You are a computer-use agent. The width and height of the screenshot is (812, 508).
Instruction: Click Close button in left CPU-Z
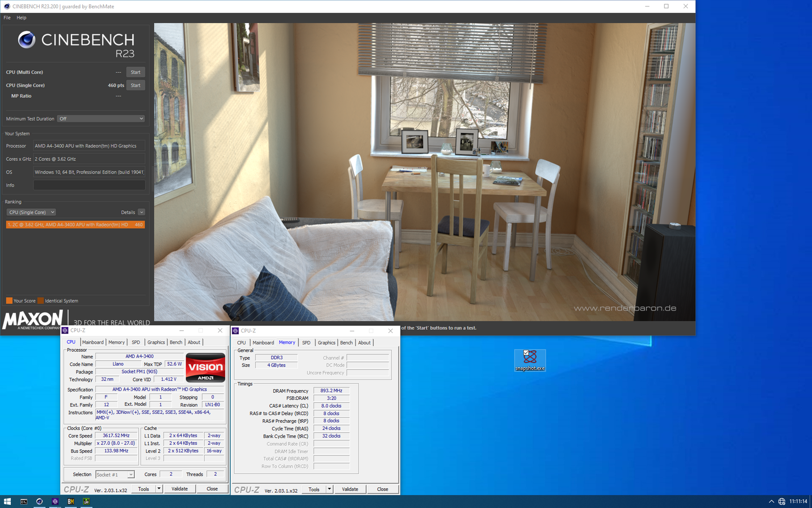(x=212, y=489)
